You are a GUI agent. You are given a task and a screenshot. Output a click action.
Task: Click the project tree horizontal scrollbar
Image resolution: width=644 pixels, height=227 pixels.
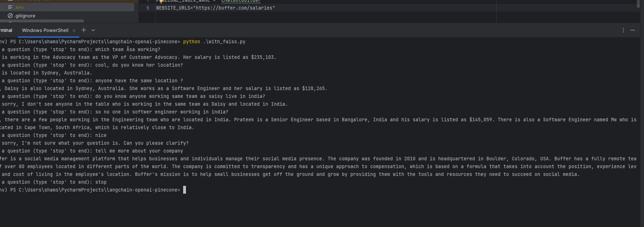43,21
